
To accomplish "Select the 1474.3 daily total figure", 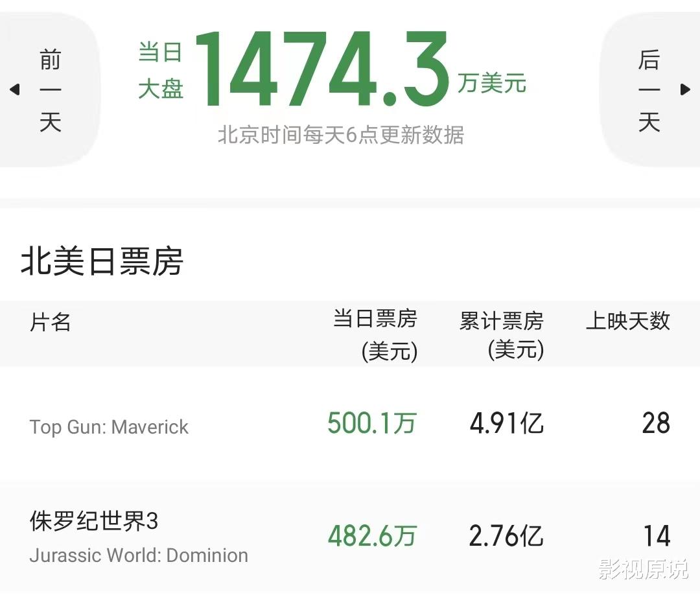I will pos(321,69).
